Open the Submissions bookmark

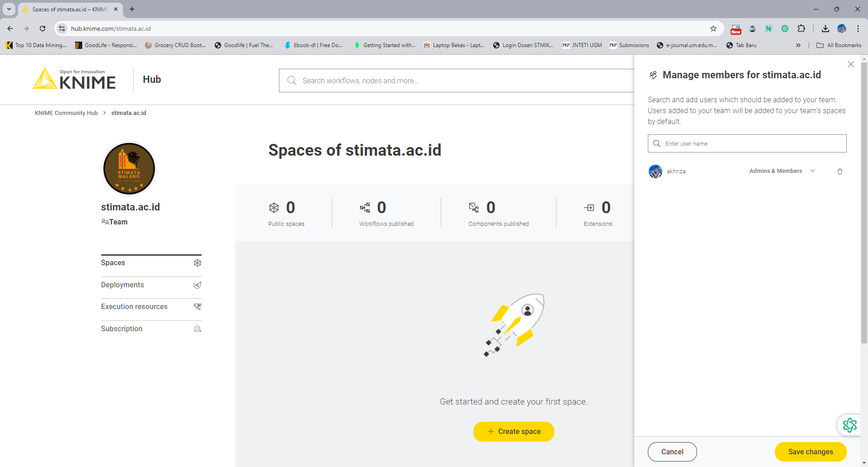click(629, 45)
